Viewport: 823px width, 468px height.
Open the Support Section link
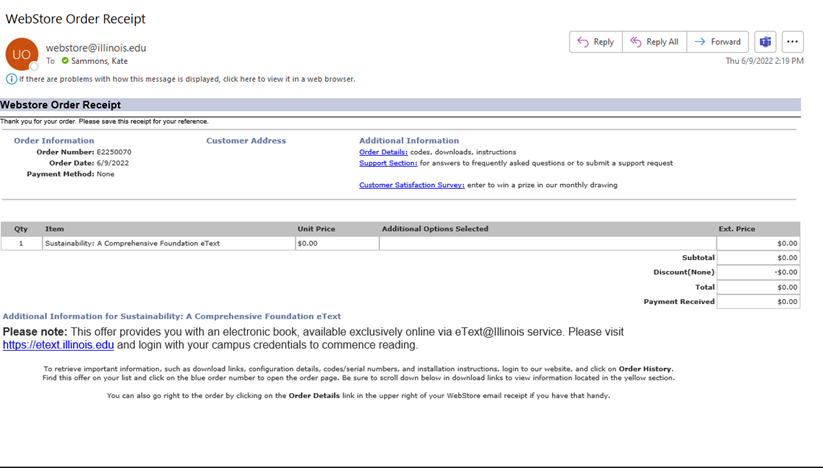tap(388, 163)
